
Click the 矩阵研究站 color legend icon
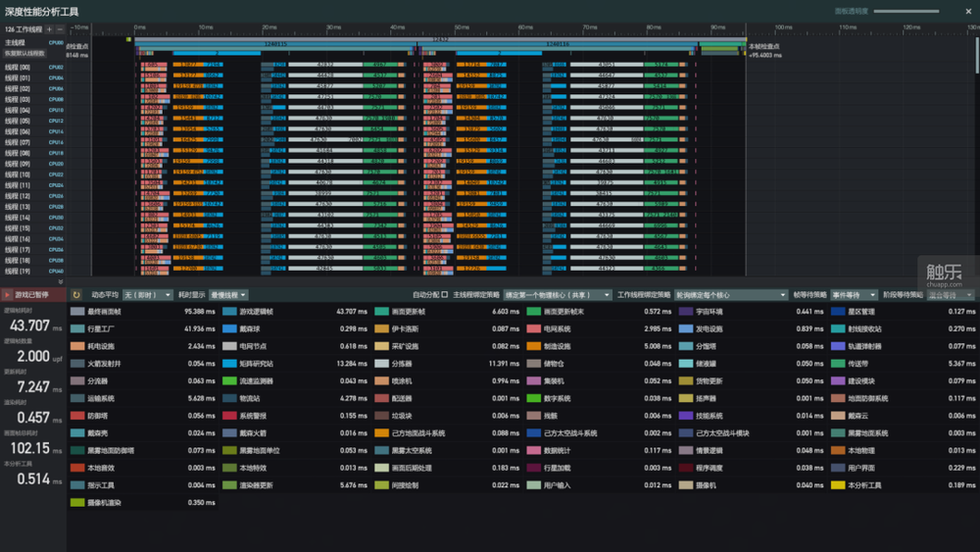[229, 364]
